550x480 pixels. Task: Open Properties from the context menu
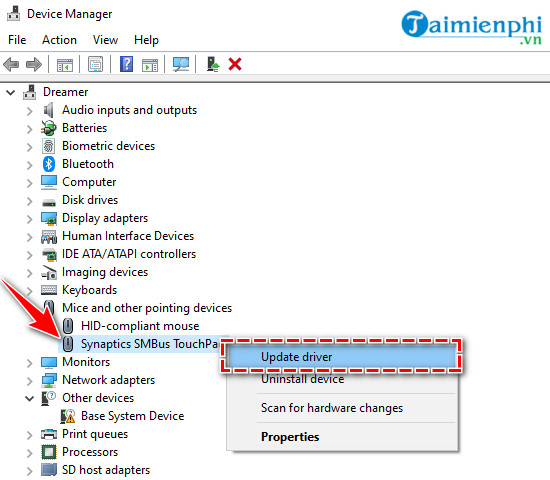click(x=341, y=437)
